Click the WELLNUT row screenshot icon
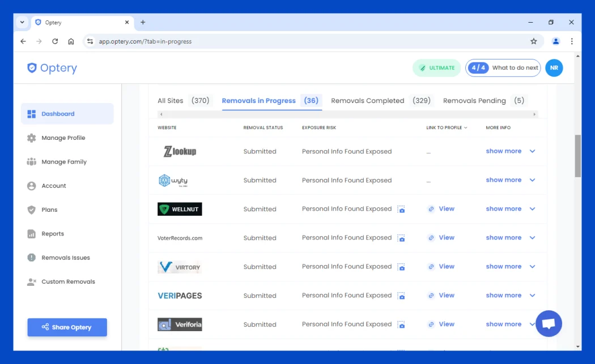595x364 pixels. 401,209
